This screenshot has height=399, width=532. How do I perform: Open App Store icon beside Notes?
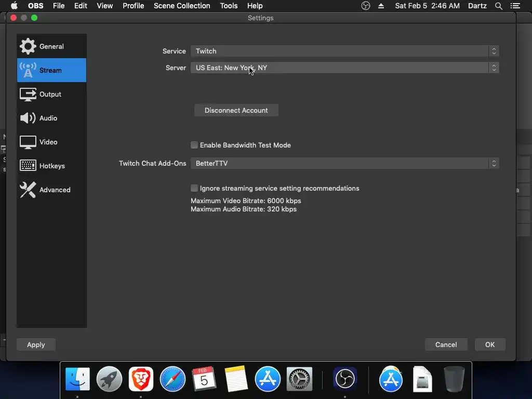pos(268,379)
